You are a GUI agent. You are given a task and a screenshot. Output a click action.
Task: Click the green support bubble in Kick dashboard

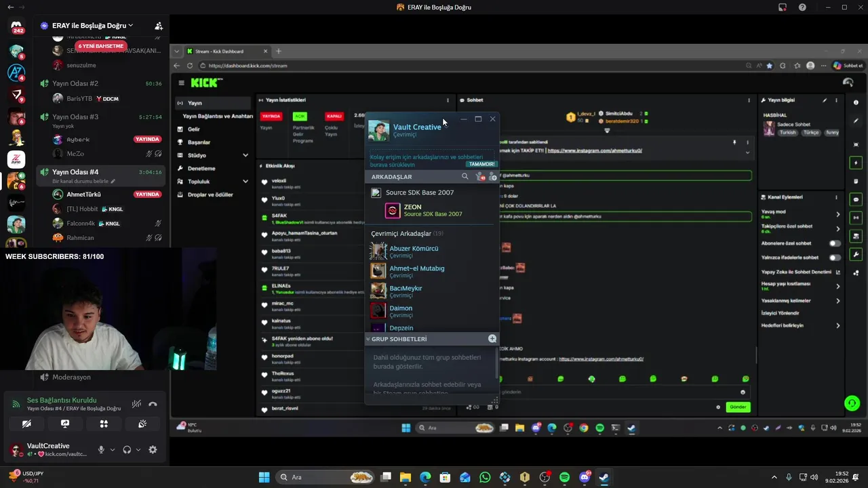point(852,403)
